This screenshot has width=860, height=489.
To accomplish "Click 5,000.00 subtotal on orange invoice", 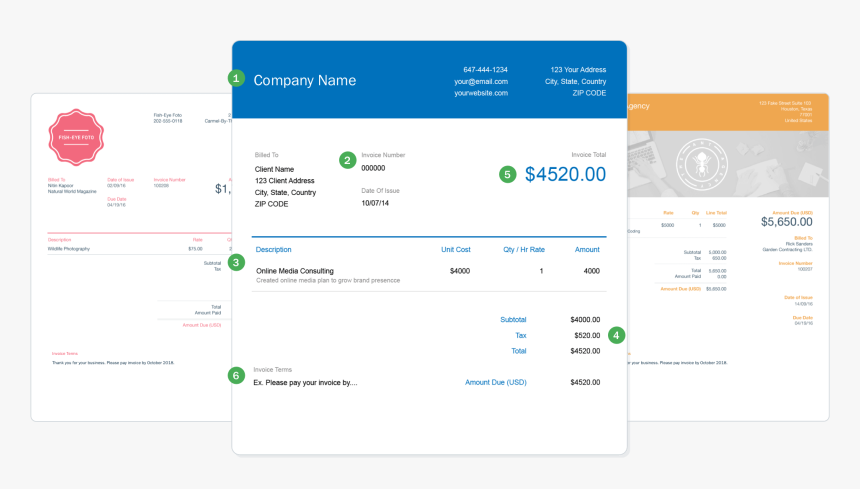I will tap(717, 253).
